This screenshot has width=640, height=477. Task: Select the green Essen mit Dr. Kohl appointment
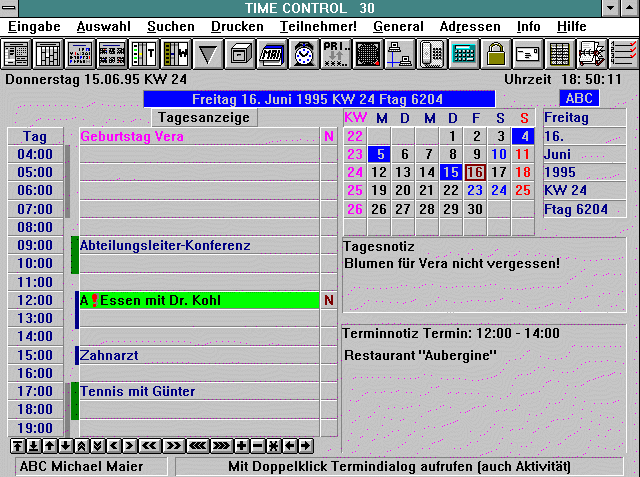coord(200,300)
